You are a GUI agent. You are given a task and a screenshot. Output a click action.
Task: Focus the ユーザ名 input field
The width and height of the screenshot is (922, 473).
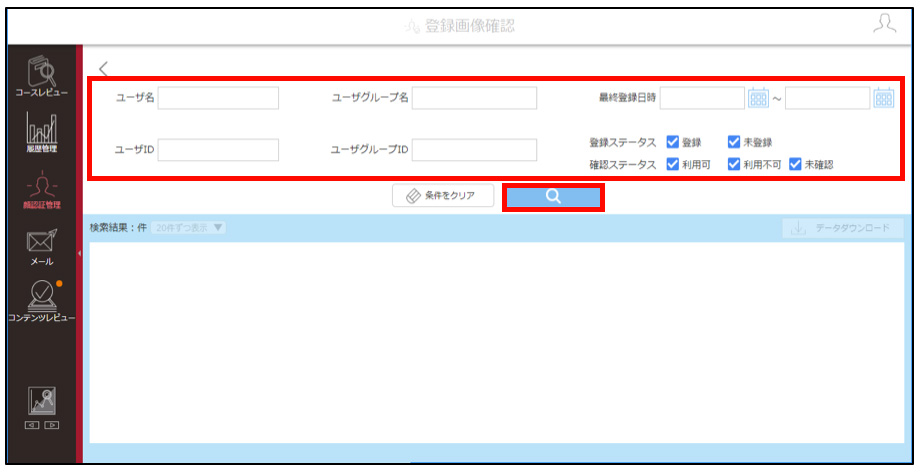coord(218,98)
